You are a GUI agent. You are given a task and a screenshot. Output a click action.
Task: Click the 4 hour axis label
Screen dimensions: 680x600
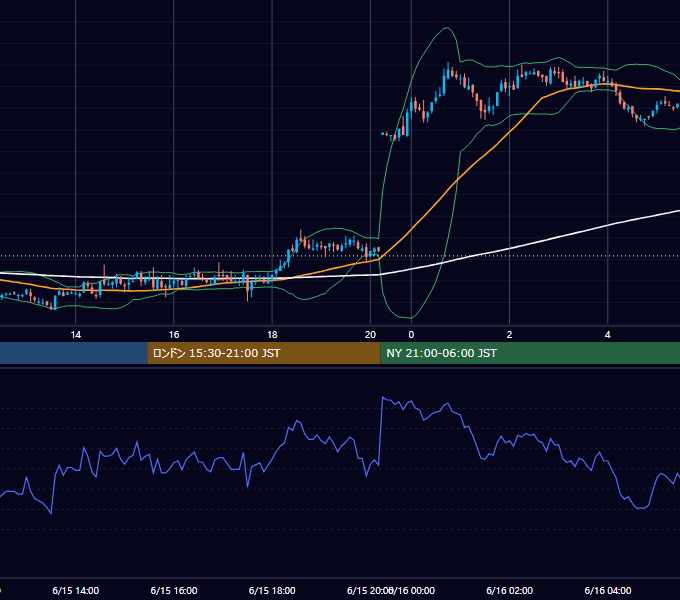point(608,335)
